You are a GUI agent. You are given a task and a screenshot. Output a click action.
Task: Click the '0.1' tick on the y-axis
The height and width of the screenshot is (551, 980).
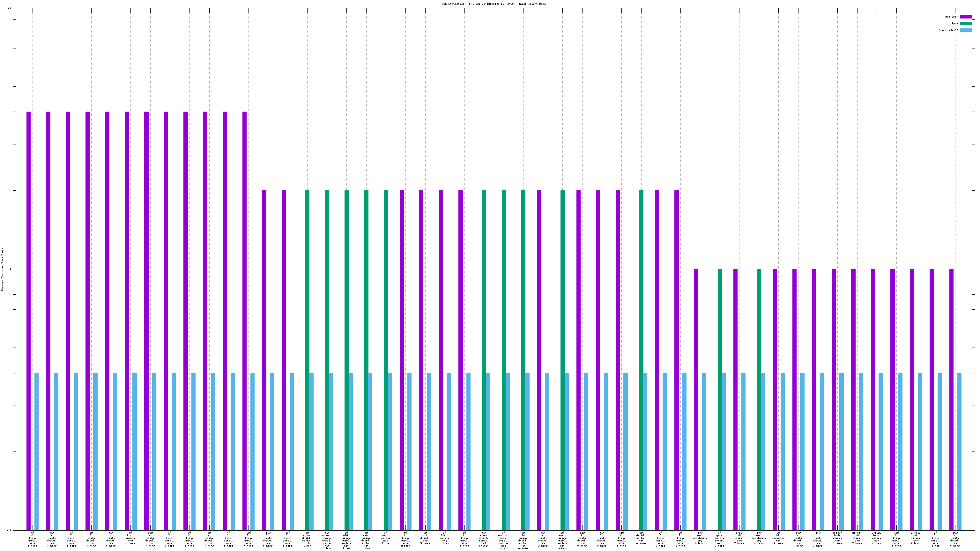click(x=9, y=531)
